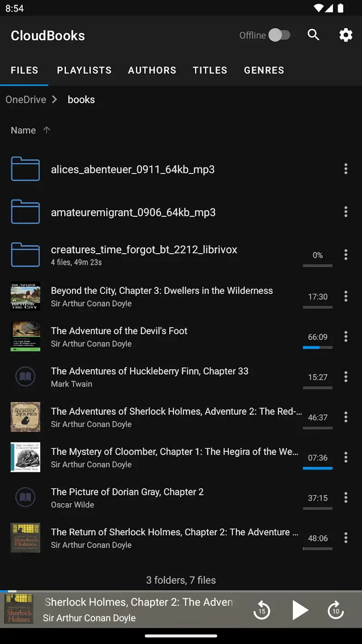The height and width of the screenshot is (644, 362).
Task: Open the creatures_time_forgot folder icon
Action: (x=25, y=255)
